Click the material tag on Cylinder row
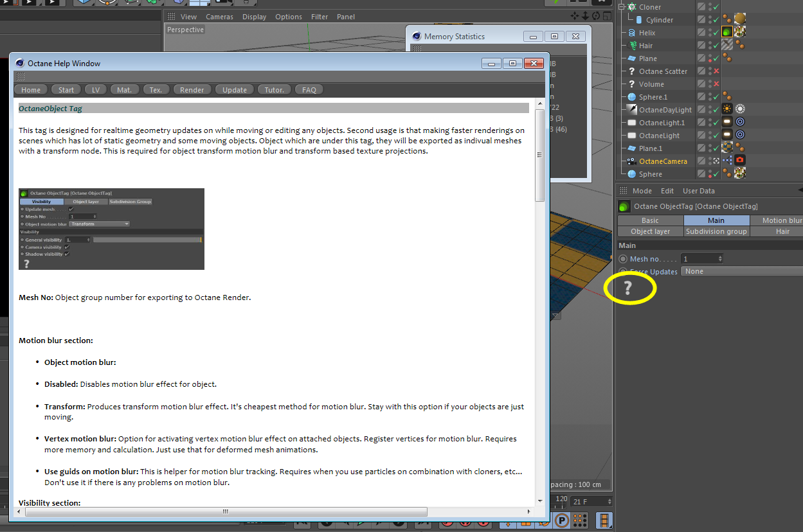This screenshot has width=803, height=532. [x=740, y=19]
